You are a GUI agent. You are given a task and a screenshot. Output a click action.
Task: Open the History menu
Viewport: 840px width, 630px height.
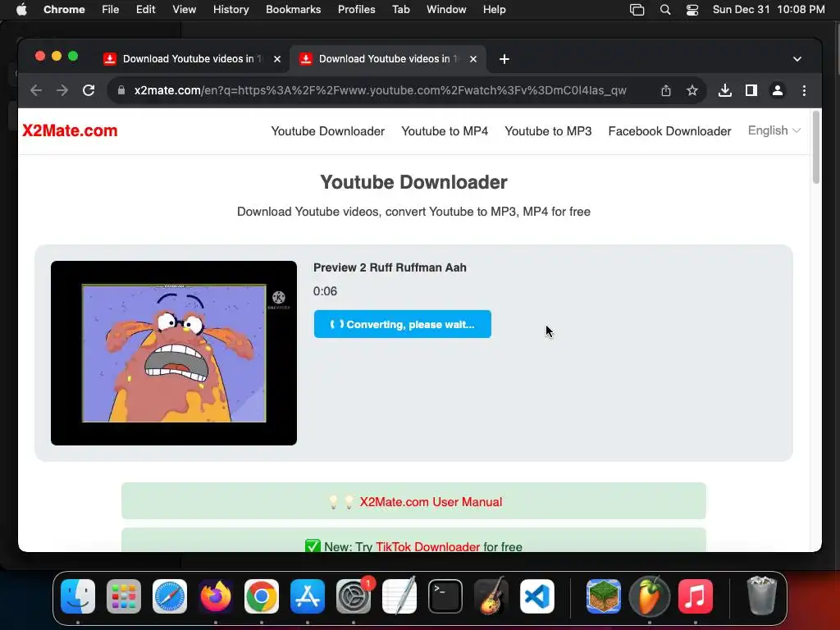231,10
